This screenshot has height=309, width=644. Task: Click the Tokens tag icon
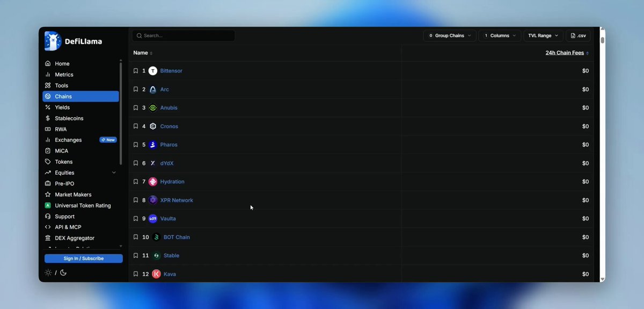coord(48,162)
